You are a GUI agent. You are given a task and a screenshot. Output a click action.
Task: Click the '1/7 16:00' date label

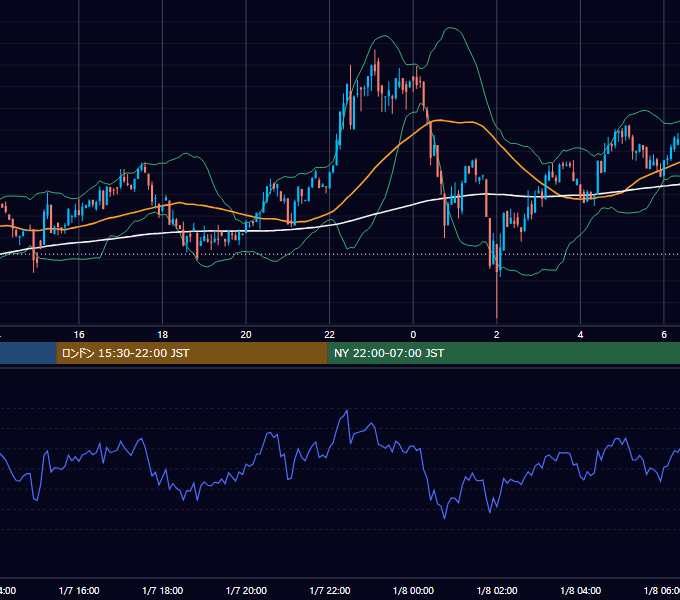(79, 590)
